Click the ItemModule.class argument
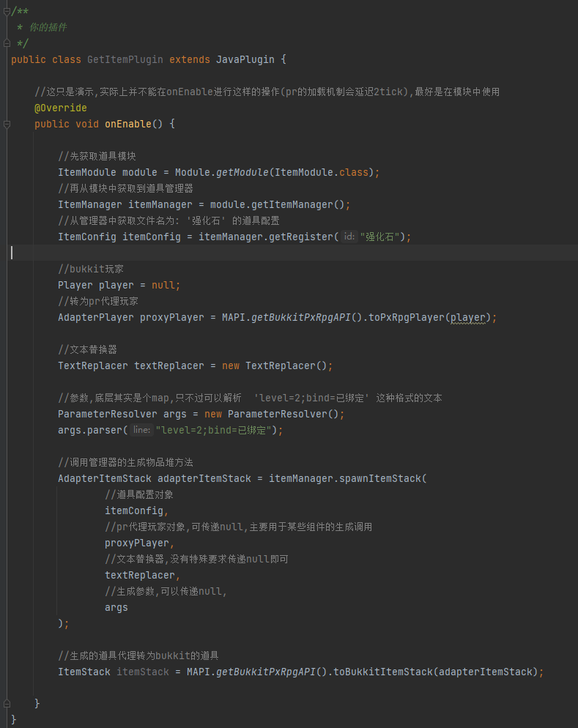 322,172
